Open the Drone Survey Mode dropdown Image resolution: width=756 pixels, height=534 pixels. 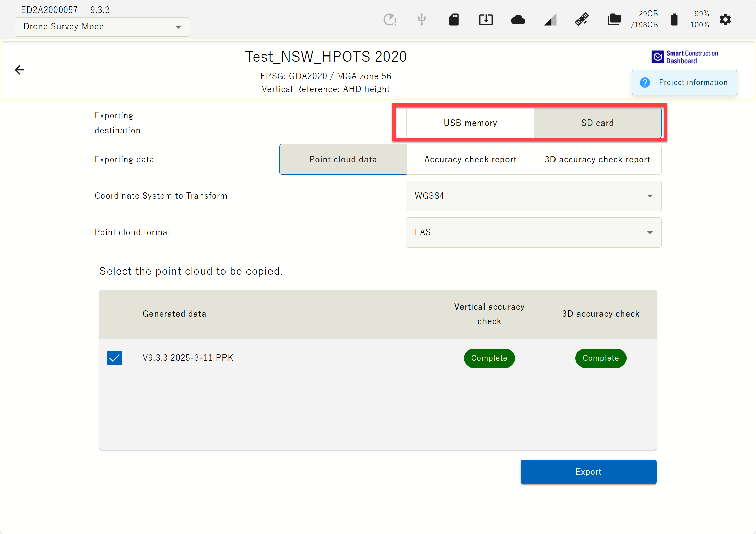click(x=102, y=27)
